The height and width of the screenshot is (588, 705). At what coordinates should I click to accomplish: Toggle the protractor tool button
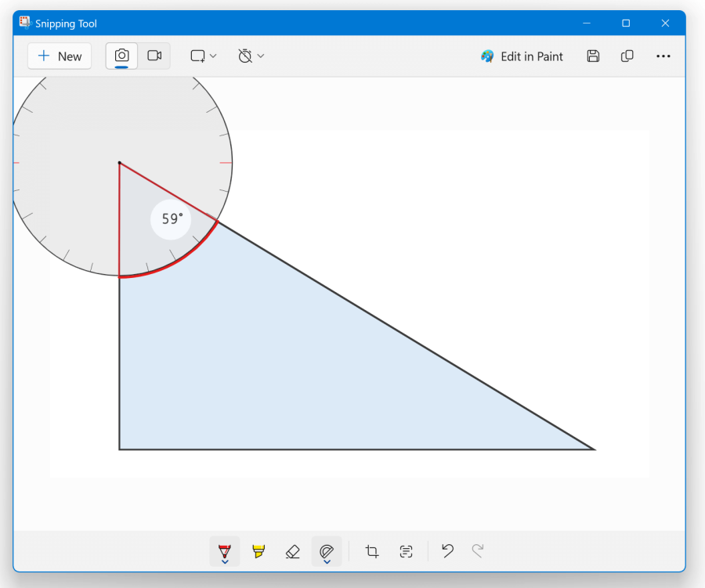[x=327, y=550]
